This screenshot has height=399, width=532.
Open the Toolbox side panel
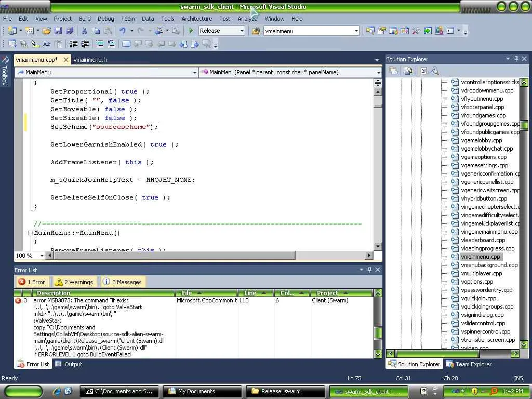5,70
